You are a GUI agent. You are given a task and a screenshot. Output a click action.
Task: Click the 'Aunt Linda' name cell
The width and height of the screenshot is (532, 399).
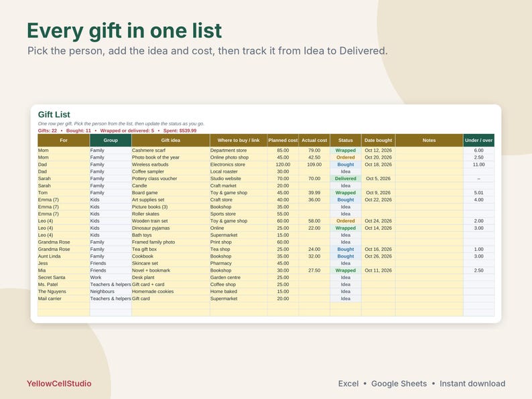tap(64, 256)
